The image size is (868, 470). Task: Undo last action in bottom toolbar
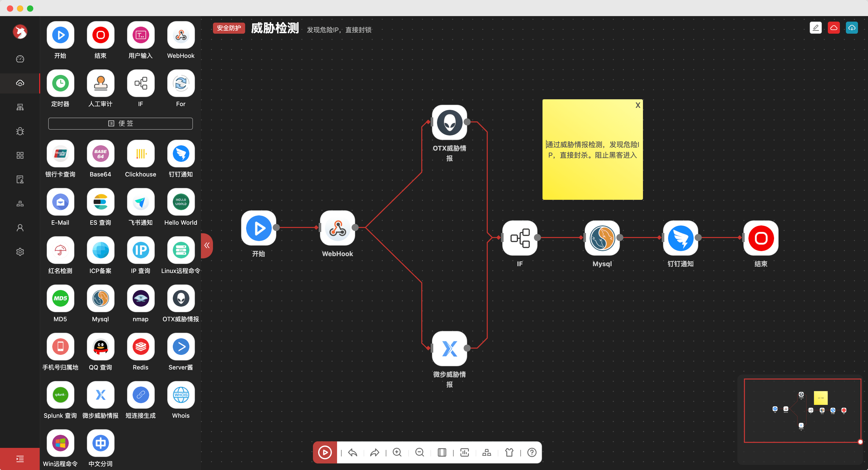352,452
